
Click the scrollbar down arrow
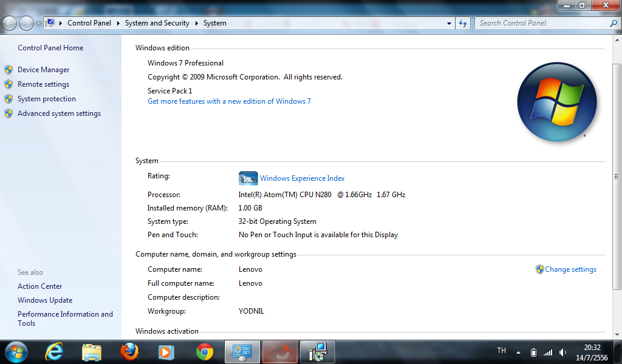pyautogui.click(x=617, y=335)
